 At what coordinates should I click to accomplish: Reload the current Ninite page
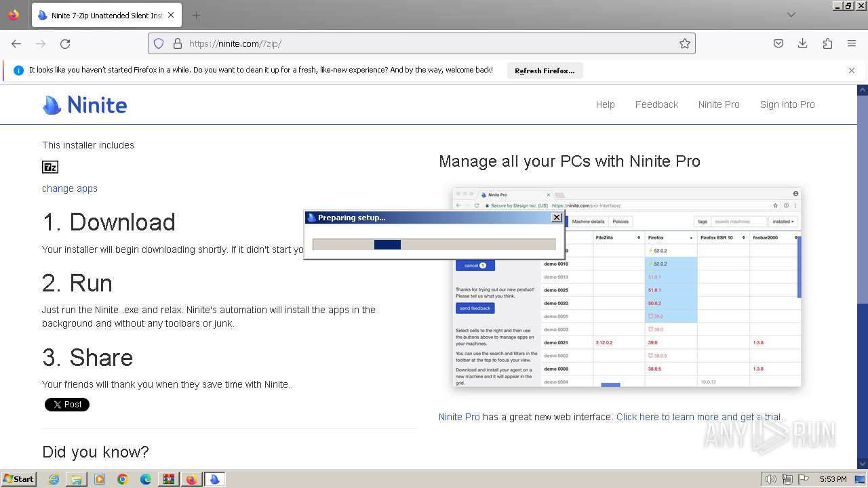(x=65, y=43)
